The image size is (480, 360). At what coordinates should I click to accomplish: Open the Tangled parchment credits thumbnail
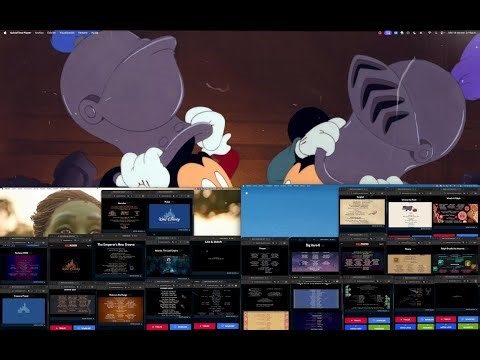pyautogui.click(x=362, y=212)
